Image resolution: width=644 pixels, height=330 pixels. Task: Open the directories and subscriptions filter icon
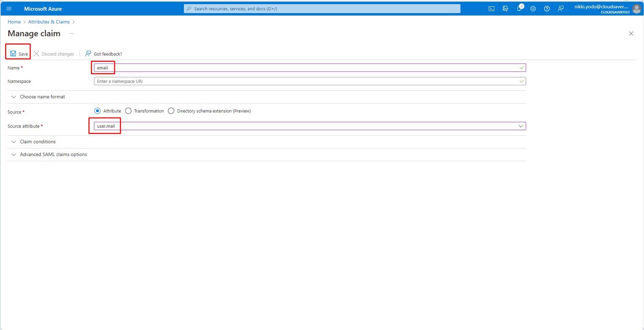point(505,9)
